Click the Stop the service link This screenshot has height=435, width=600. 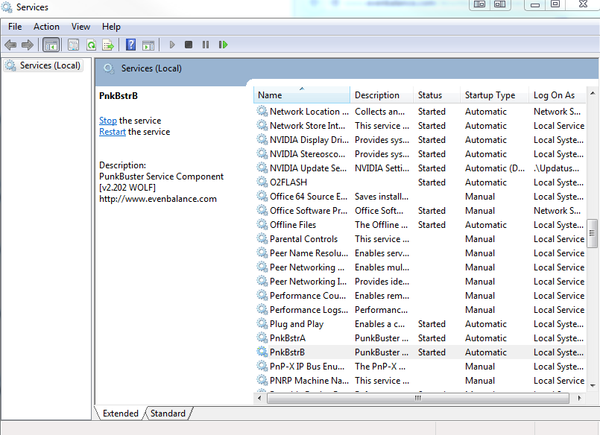pyautogui.click(x=107, y=120)
